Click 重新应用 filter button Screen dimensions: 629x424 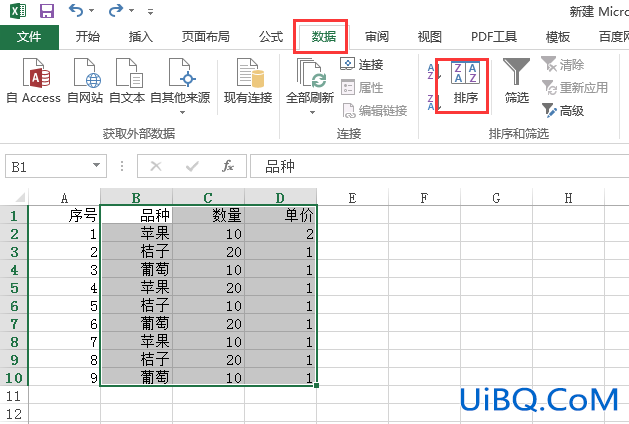tap(574, 87)
